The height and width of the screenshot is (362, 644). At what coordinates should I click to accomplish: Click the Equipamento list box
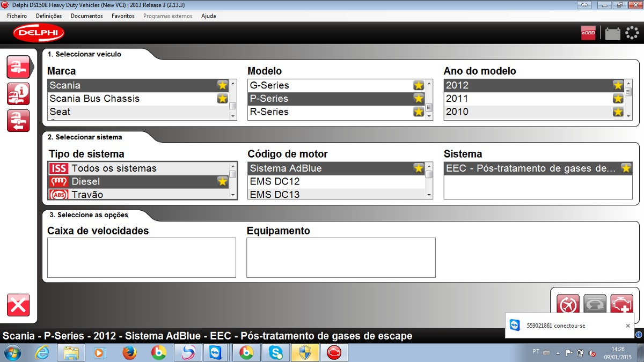(341, 258)
